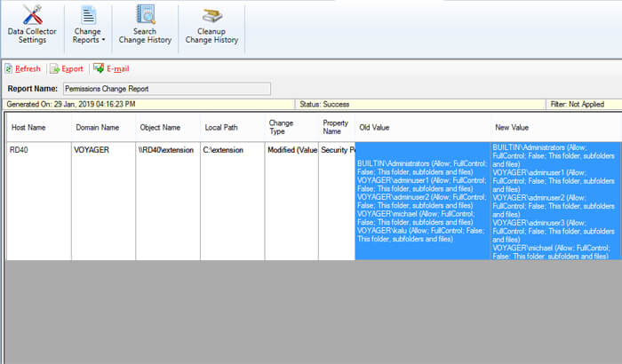Click the Change Reports icon

click(88, 15)
